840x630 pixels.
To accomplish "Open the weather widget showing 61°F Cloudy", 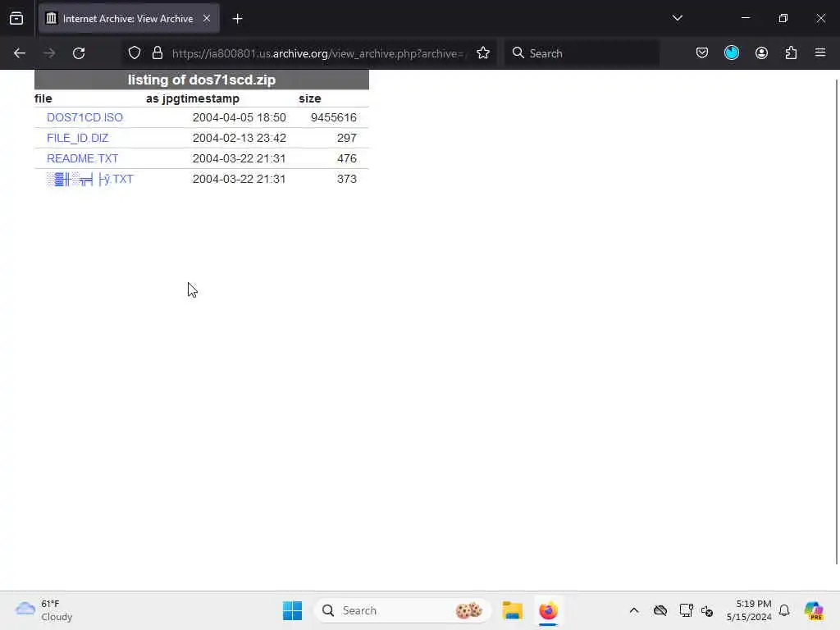I will coord(44,610).
